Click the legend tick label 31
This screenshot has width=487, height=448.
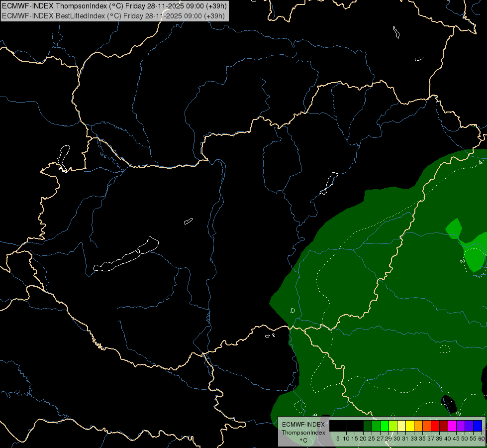[405, 439]
